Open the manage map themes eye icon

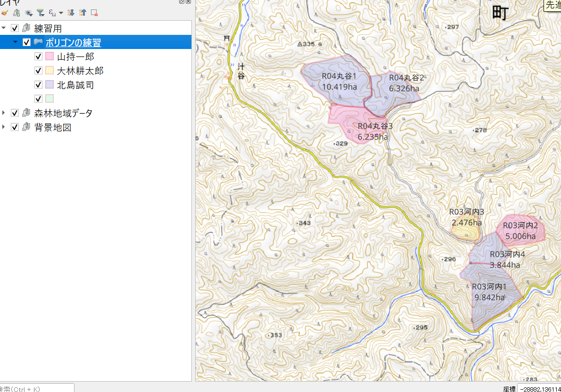pyautogui.click(x=29, y=13)
